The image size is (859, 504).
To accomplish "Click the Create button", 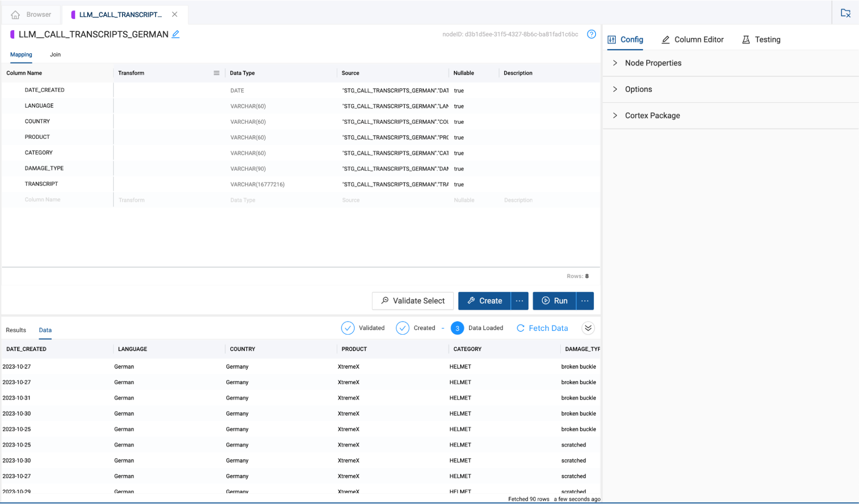I will [484, 301].
